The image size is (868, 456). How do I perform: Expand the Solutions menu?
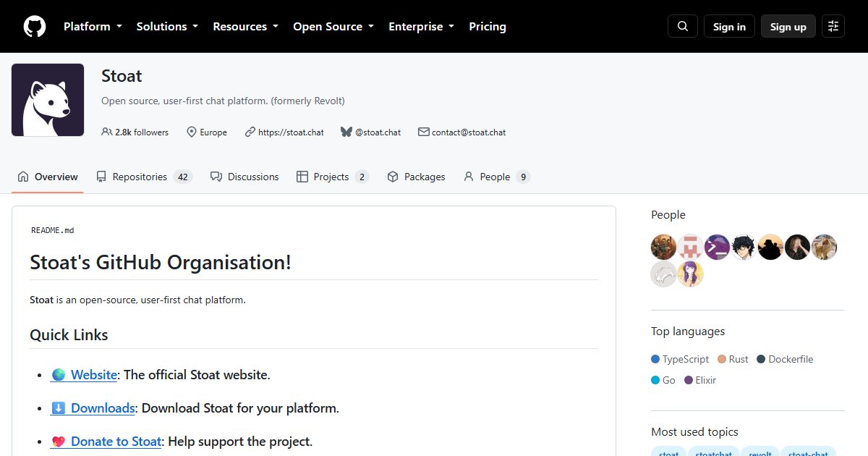pyautogui.click(x=167, y=27)
